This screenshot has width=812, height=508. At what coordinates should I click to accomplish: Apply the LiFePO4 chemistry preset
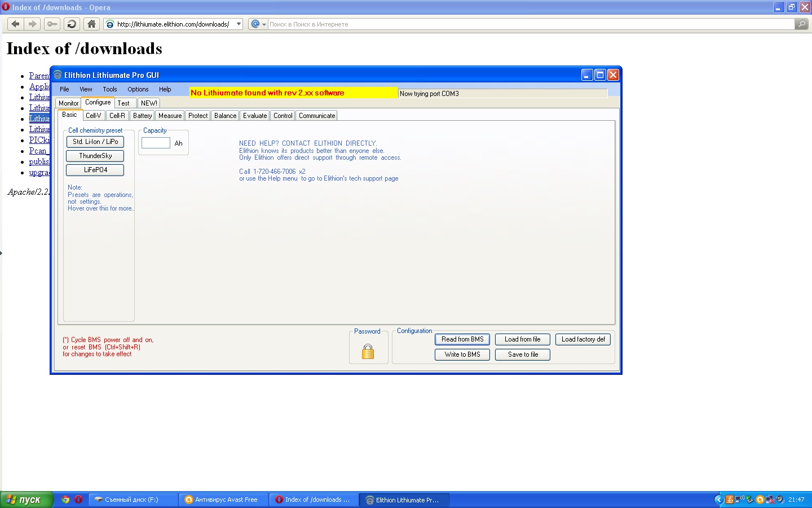point(95,170)
